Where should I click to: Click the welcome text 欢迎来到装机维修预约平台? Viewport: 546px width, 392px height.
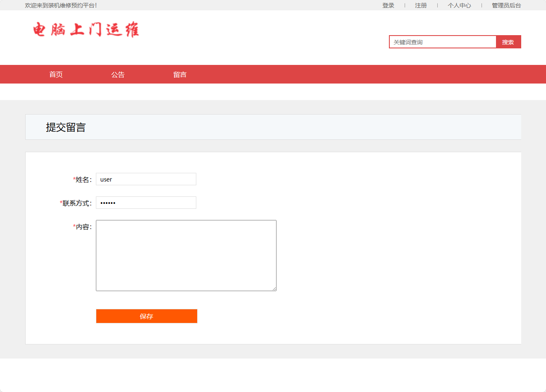[61, 5]
